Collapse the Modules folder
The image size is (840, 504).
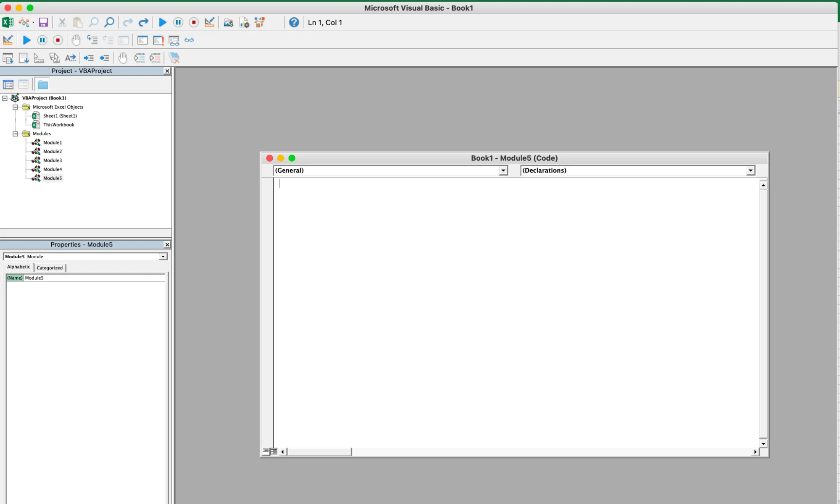point(15,134)
